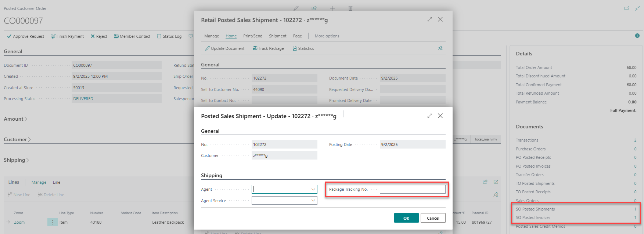Click the Reject action
The height and width of the screenshot is (234, 644).
click(x=99, y=36)
